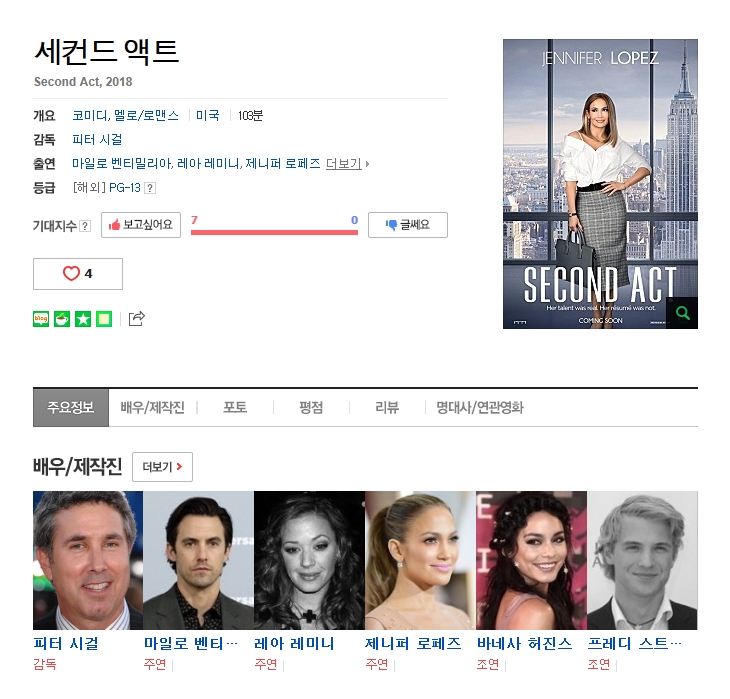This screenshot has height=699, width=730.
Task: Click the 제니퍼 로페즈 actor photo
Action: pos(420,560)
